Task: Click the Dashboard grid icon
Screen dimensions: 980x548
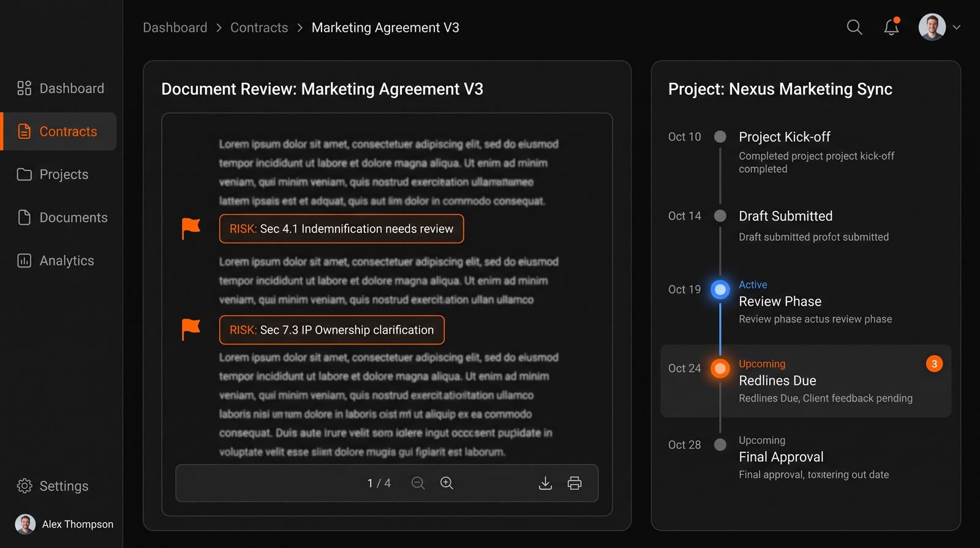Action: (24, 88)
